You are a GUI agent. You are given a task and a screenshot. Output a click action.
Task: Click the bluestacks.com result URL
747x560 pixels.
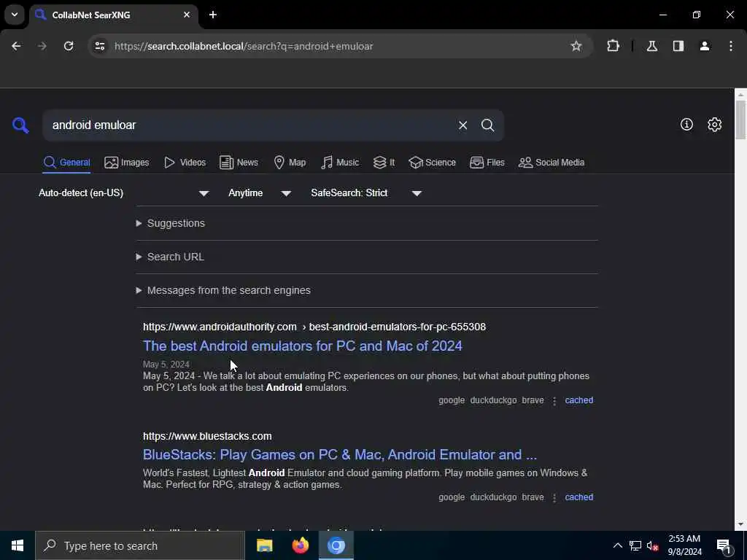(207, 436)
